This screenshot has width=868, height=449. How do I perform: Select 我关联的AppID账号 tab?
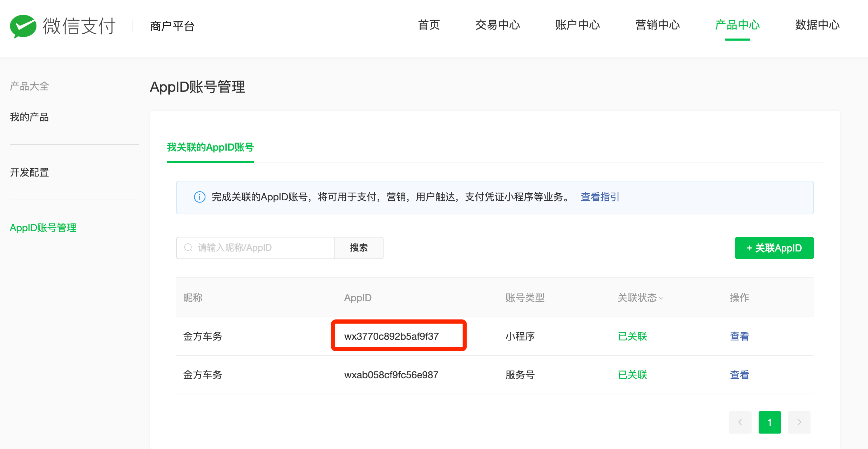pos(210,147)
